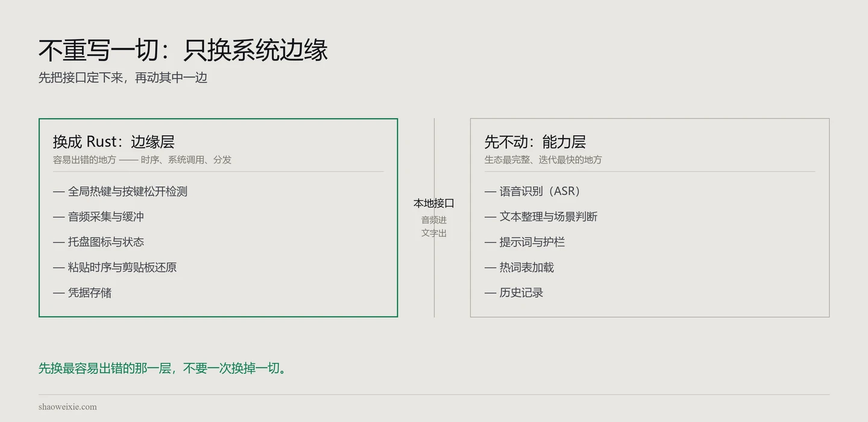Click the heading 先不动：能力层
This screenshot has height=422, width=868.
[535, 142]
